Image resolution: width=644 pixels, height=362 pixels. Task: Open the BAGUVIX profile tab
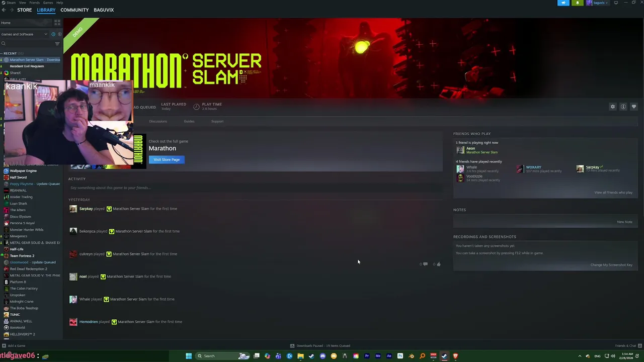(x=104, y=10)
